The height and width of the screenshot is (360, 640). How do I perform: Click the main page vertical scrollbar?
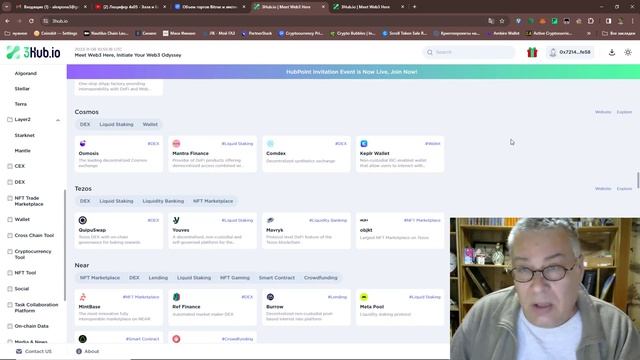638,180
